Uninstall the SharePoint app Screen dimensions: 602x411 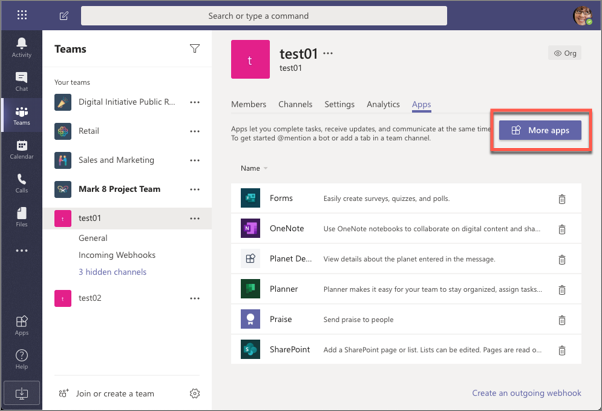tap(562, 350)
